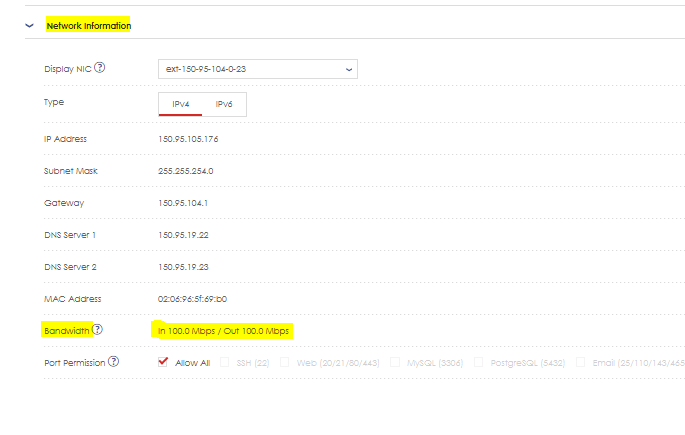This screenshot has height=435, width=685.
Task: Toggle the SSH (22) checkbox
Action: 225,362
